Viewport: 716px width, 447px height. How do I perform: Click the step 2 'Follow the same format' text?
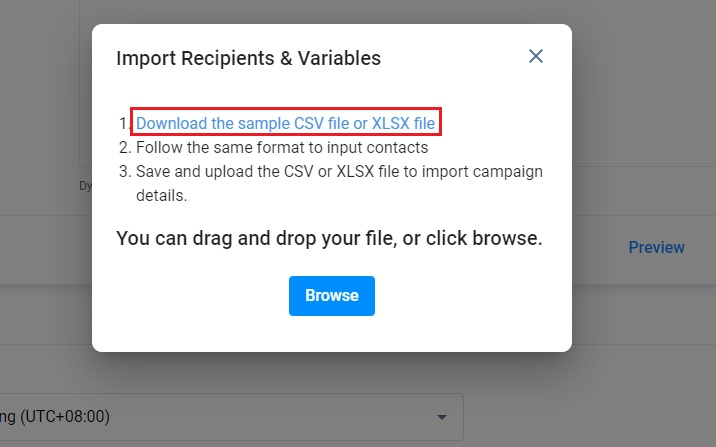point(282,147)
